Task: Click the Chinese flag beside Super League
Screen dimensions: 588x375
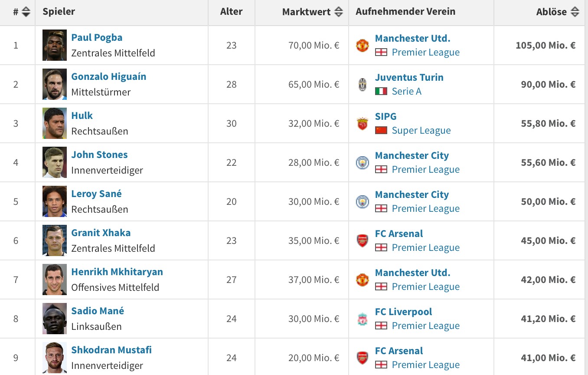Action: click(381, 131)
